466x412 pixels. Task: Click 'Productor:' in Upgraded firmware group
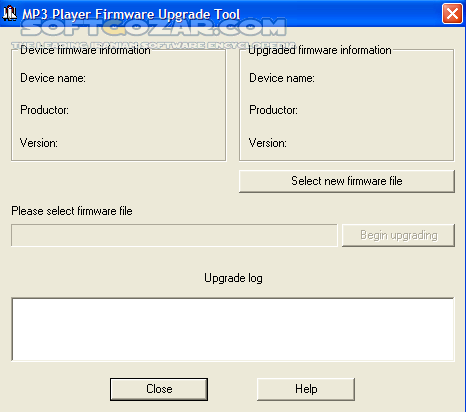[x=273, y=110]
